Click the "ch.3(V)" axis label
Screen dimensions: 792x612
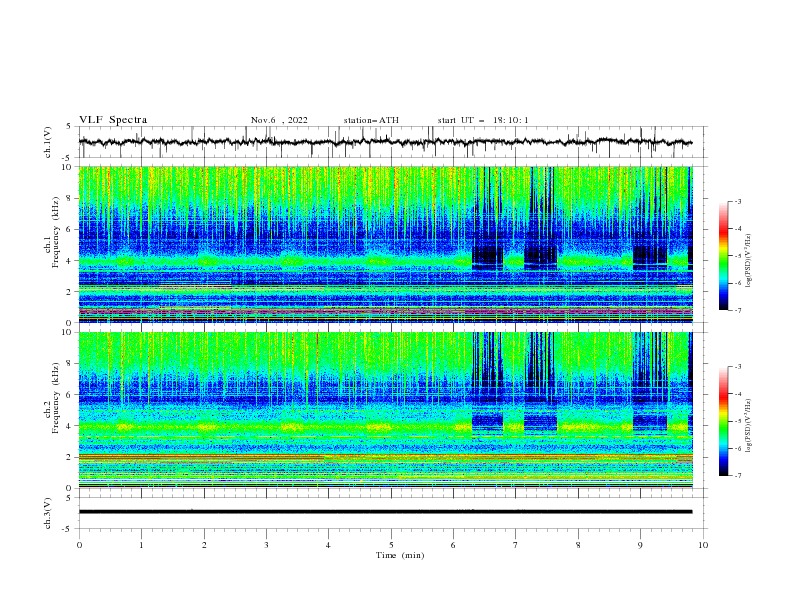48,513
